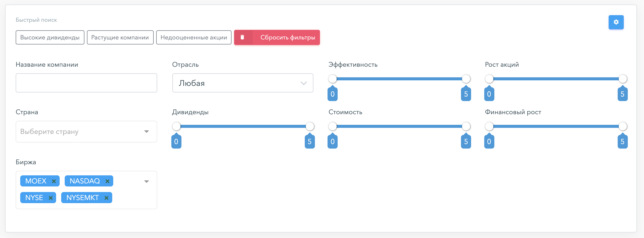
Task: Remove the NYSEMKT exchange tag
Action: coord(106,198)
